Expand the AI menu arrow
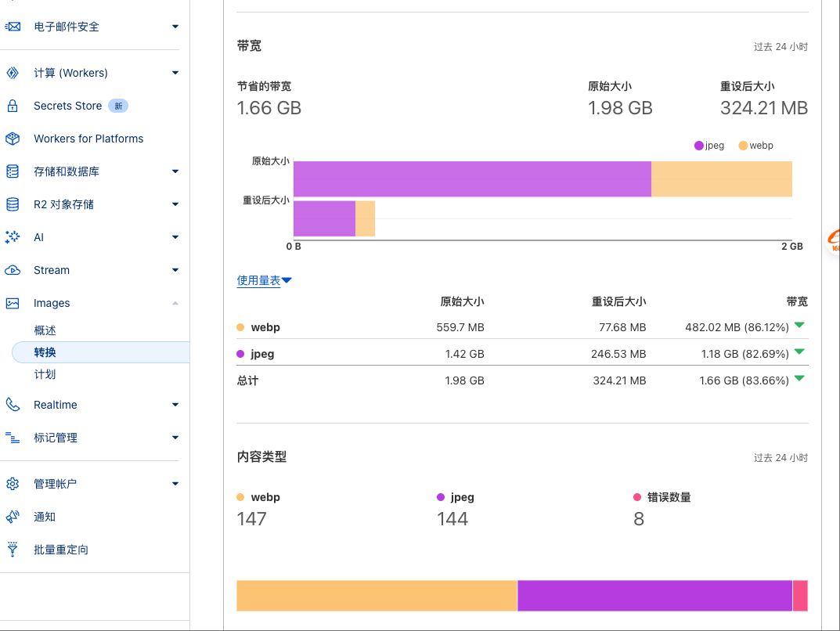Viewport: 840px width, 631px height. point(175,237)
